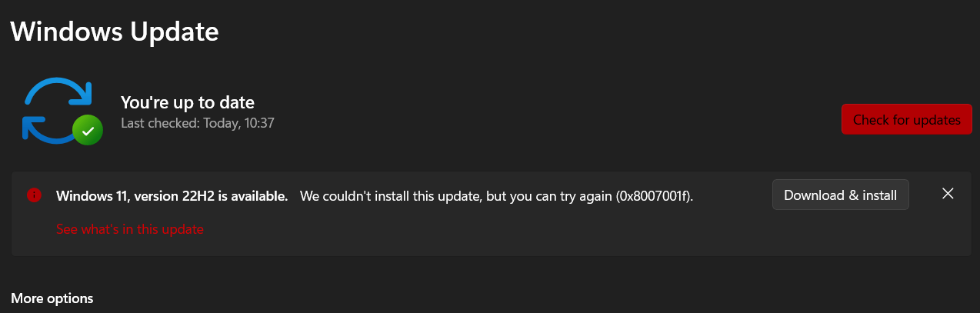Click the bottom arrow of the sync icon
This screenshot has width=980, height=313.
tap(46, 131)
